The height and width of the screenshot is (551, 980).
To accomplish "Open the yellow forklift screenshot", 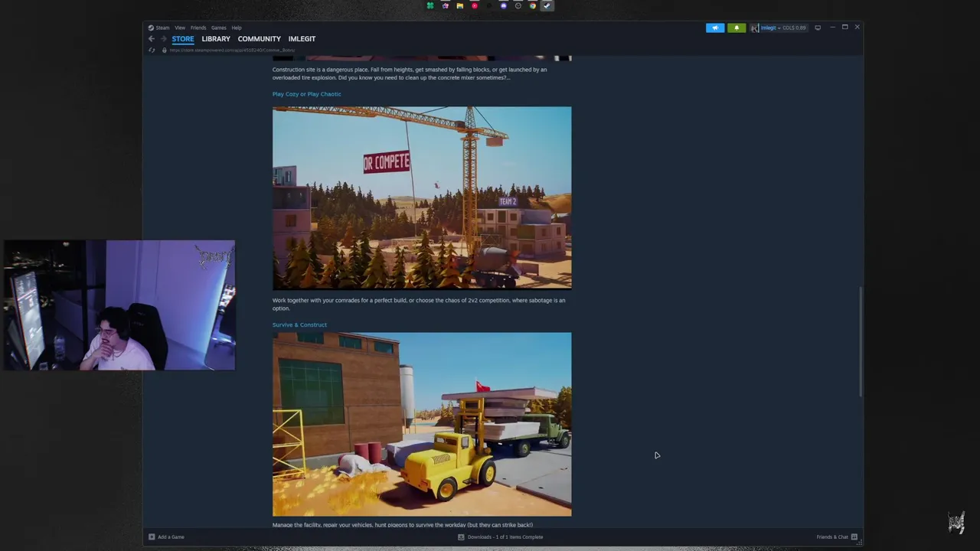I will pyautogui.click(x=422, y=424).
